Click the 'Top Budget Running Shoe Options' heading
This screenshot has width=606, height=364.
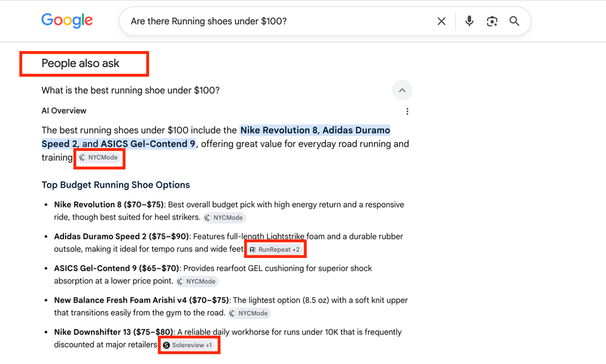[115, 185]
